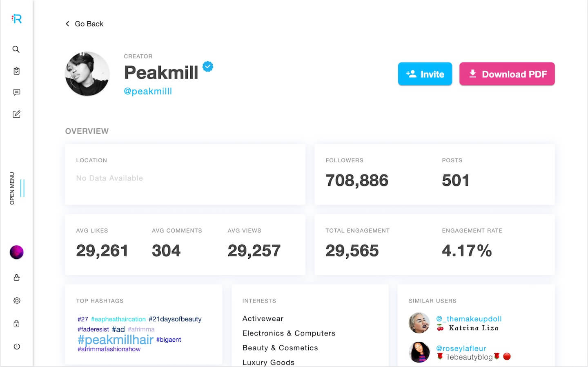
Task: Open similar user @roseylafleur
Action: point(461,348)
